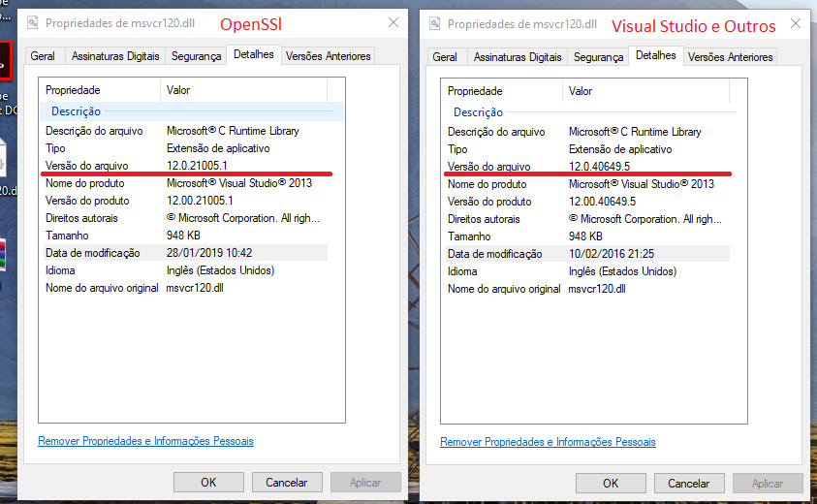Click Aplicar in the OpenSSL properties window

coord(365,482)
